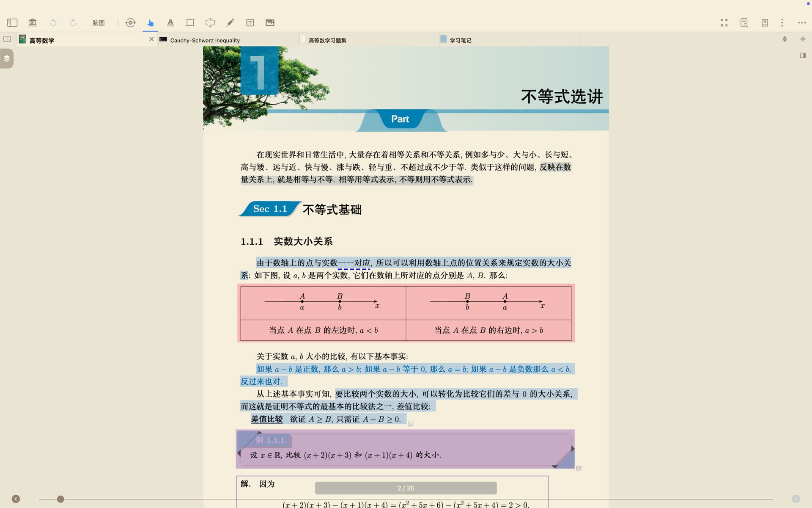Switch to 学习笔记 tab
Image resolution: width=812 pixels, height=508 pixels.
click(x=460, y=40)
